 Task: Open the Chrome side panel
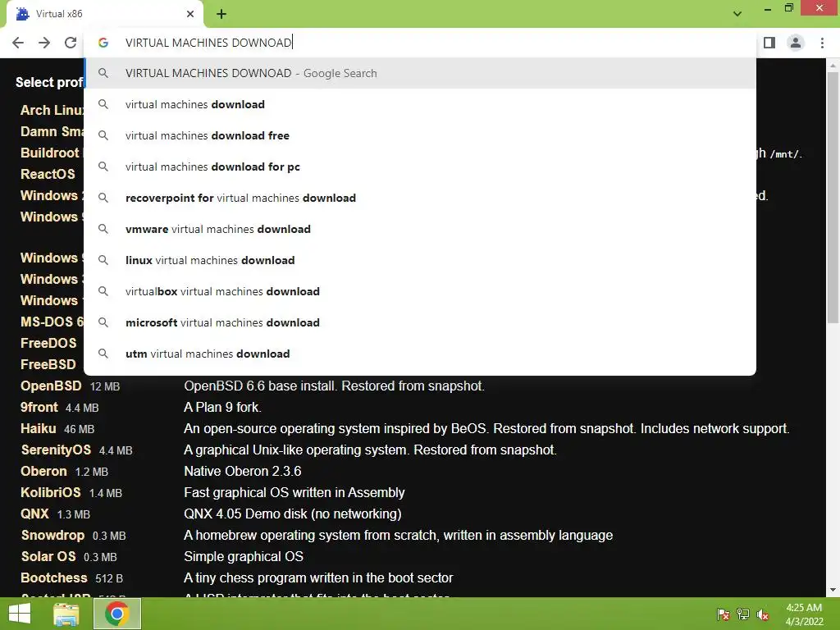[x=769, y=43]
